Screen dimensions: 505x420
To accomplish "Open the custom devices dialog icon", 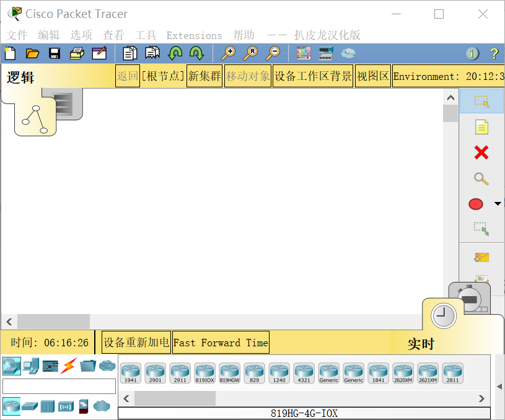I will pyautogui.click(x=326, y=53).
